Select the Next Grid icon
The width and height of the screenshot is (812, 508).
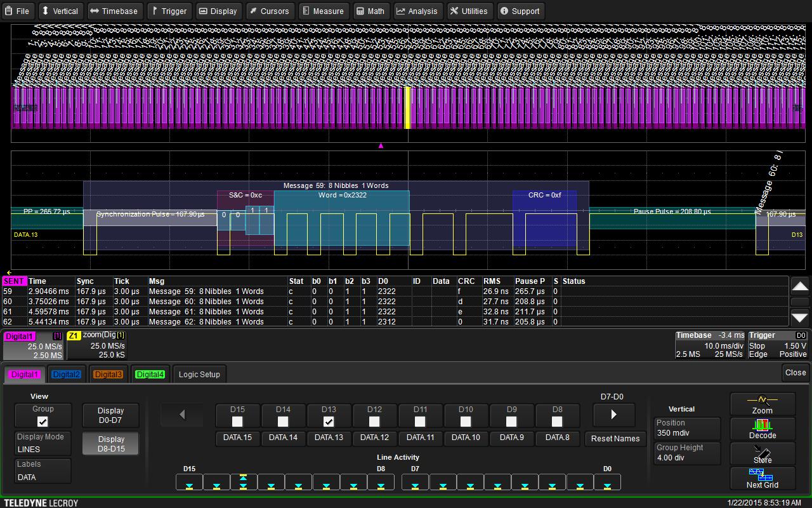point(763,478)
